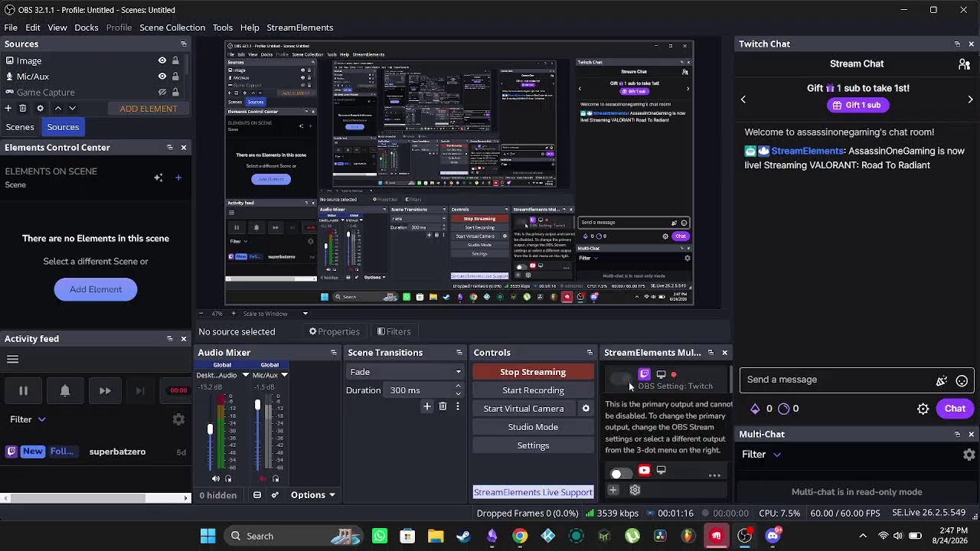The image size is (980, 551).
Task: Open Multi-Chat settings gear
Action: tap(969, 455)
